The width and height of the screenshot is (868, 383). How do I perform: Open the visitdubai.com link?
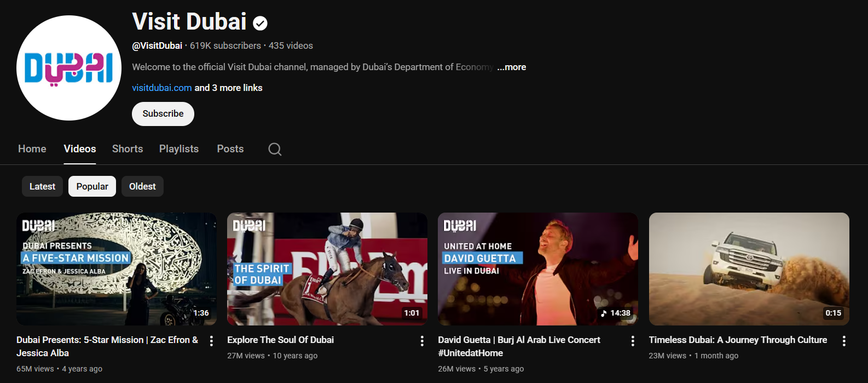click(162, 88)
